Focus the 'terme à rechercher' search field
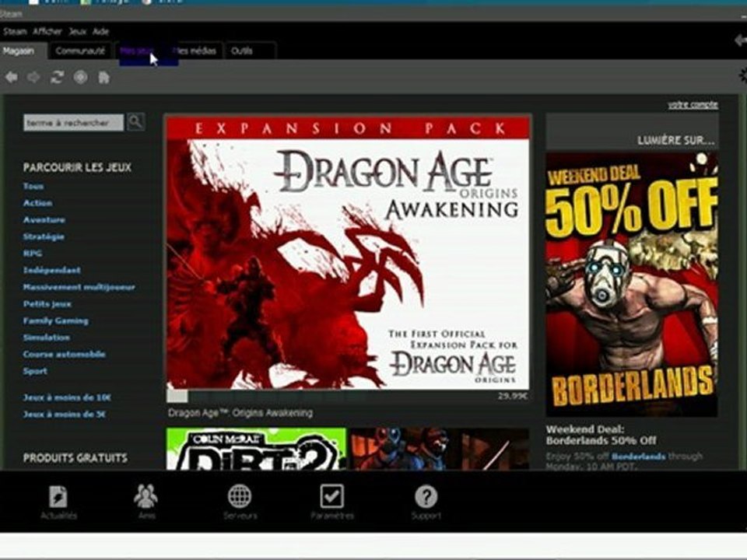 click(73, 122)
